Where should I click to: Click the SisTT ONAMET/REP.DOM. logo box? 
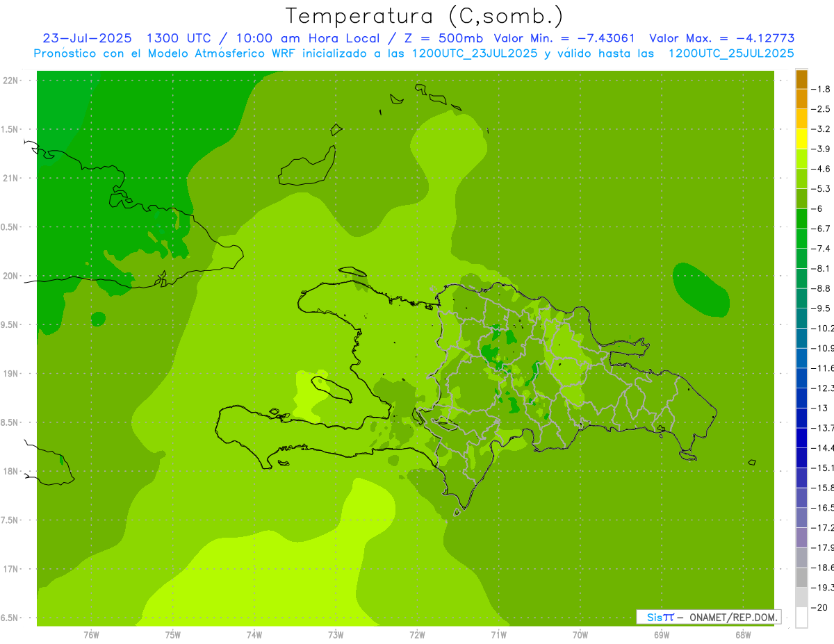pyautogui.click(x=708, y=617)
